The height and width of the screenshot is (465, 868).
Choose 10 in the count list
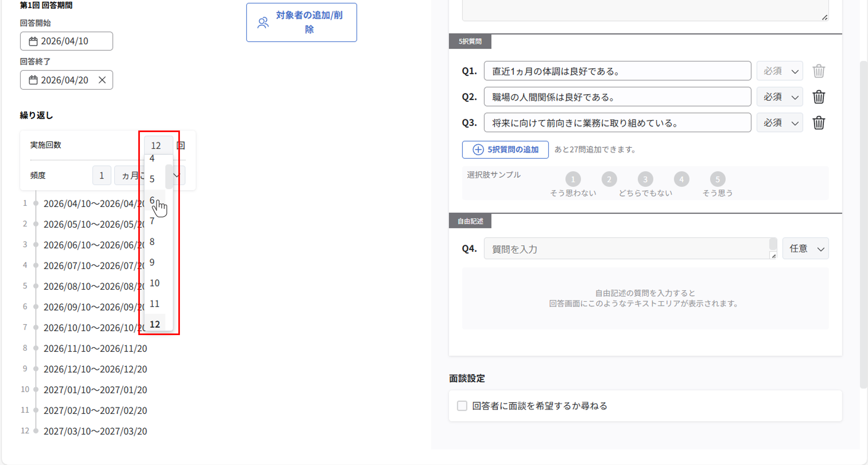pos(155,283)
